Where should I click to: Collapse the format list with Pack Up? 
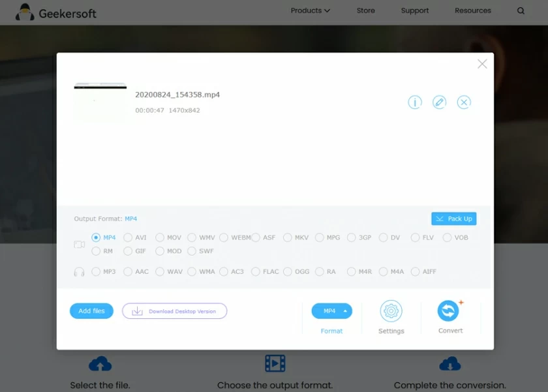click(453, 219)
